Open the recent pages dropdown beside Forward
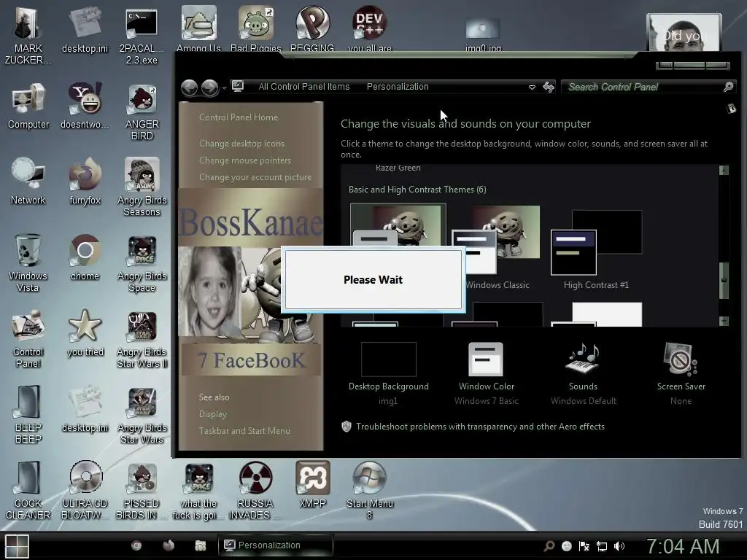The width and height of the screenshot is (747, 560). (224, 88)
